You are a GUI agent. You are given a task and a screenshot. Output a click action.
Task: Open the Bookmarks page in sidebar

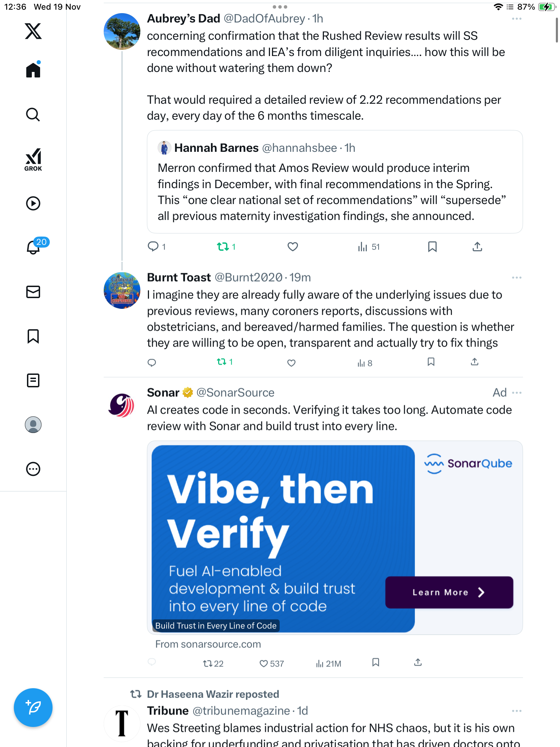[x=33, y=336]
